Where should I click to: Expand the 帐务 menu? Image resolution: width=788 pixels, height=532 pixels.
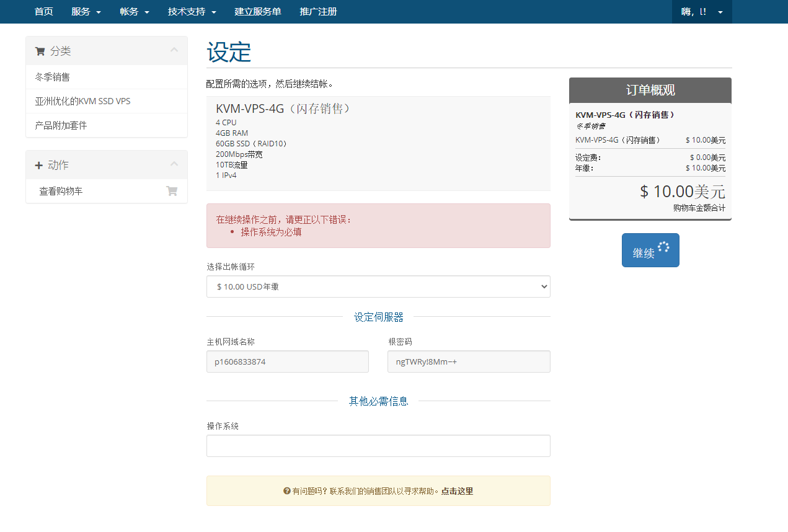pyautogui.click(x=134, y=12)
